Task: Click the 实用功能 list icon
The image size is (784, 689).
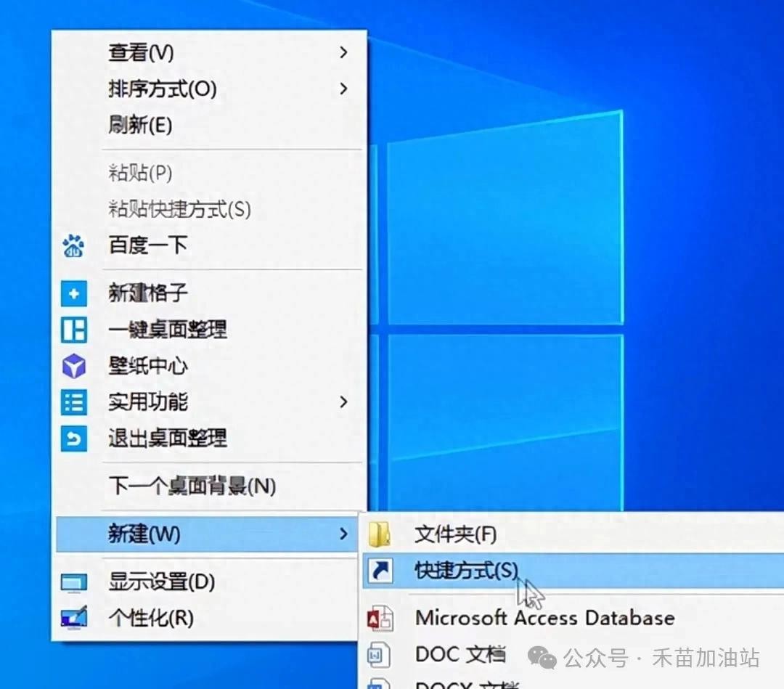Action: (73, 402)
